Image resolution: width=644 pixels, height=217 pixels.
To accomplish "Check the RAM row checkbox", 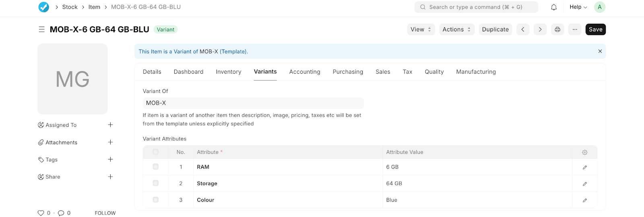I will click(x=156, y=167).
